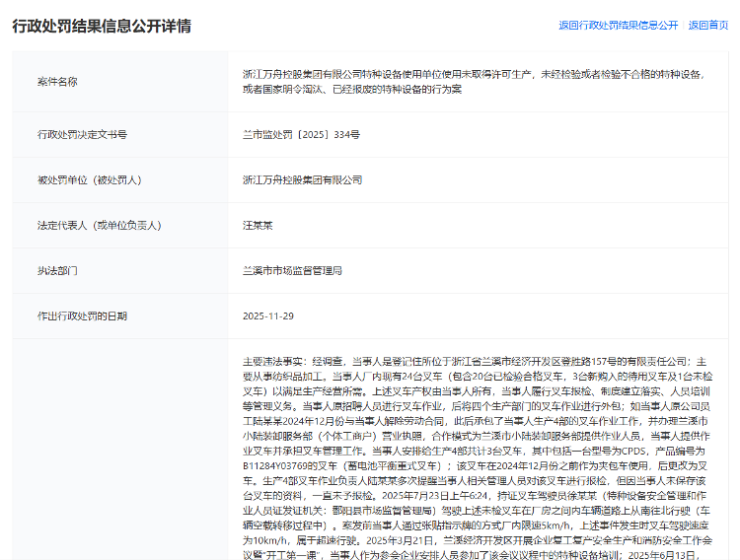Screen dimensions: 740x560
Task: Click the document number 兰市监处罚〔2025〕334号
Action: point(301,134)
